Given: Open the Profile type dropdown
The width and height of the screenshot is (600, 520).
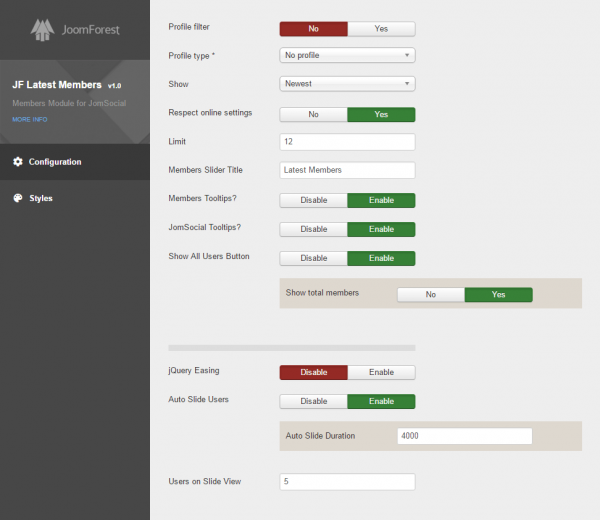Looking at the screenshot, I should (347, 55).
